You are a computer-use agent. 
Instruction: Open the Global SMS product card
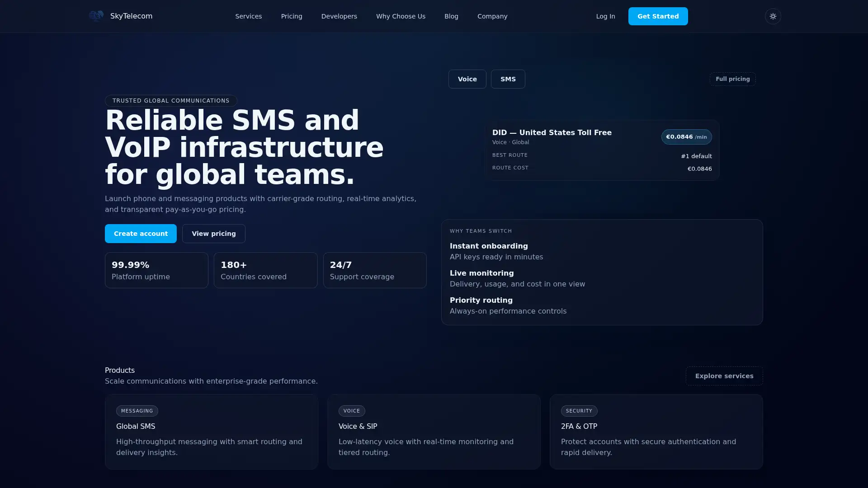[211, 432]
